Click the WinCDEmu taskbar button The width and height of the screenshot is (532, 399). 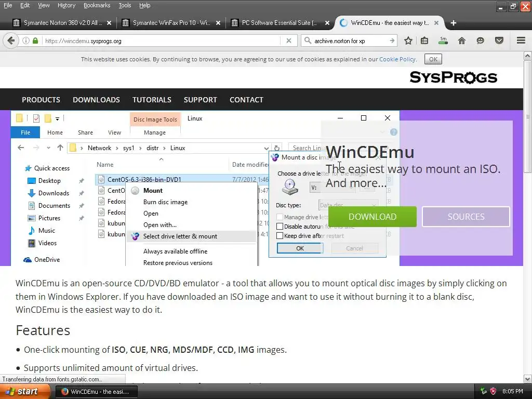click(x=96, y=392)
